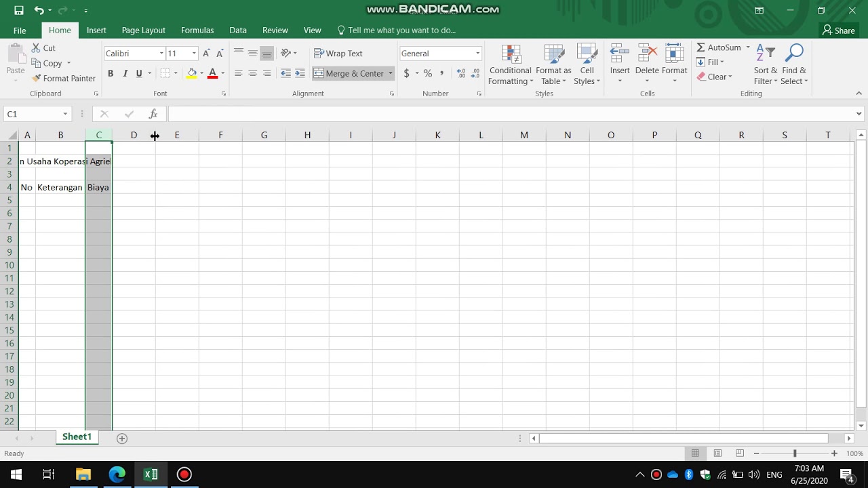Switch to the Formulas tab
The width and height of the screenshot is (868, 488).
[197, 30]
